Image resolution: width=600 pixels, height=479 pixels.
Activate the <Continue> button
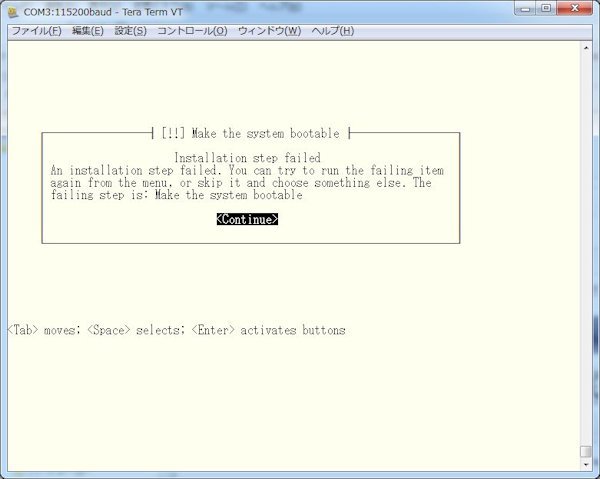click(x=247, y=219)
